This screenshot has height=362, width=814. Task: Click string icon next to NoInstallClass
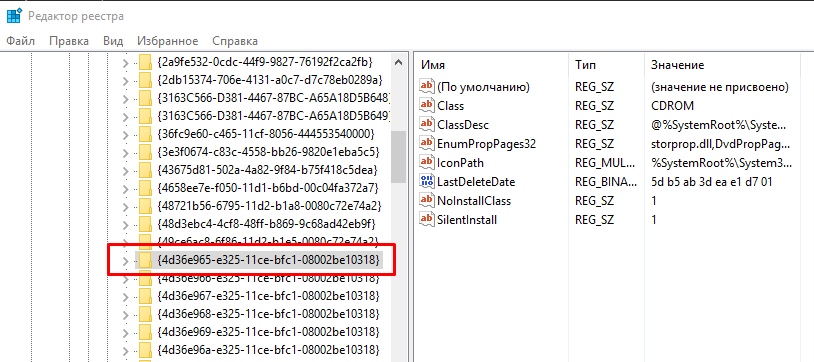[427, 200]
